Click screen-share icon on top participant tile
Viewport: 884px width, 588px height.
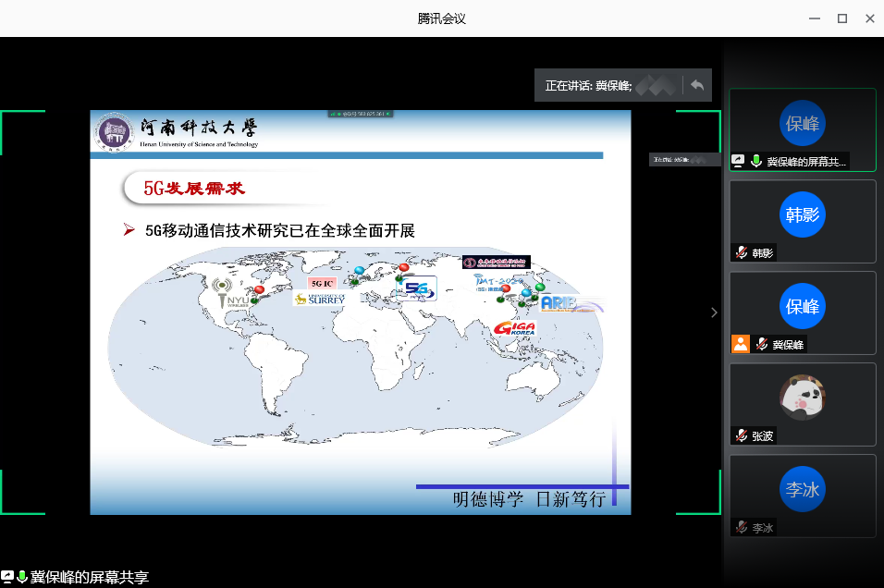739,161
